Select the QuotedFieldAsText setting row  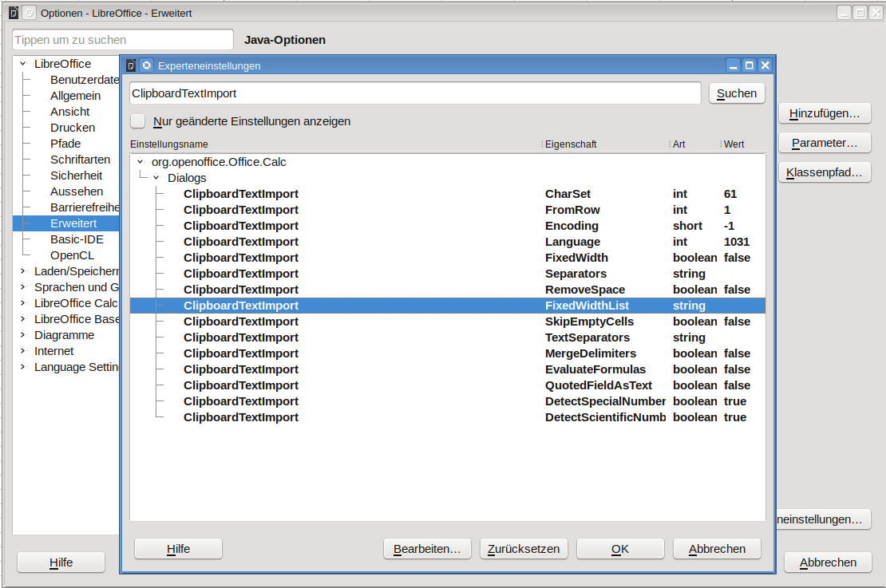point(448,385)
